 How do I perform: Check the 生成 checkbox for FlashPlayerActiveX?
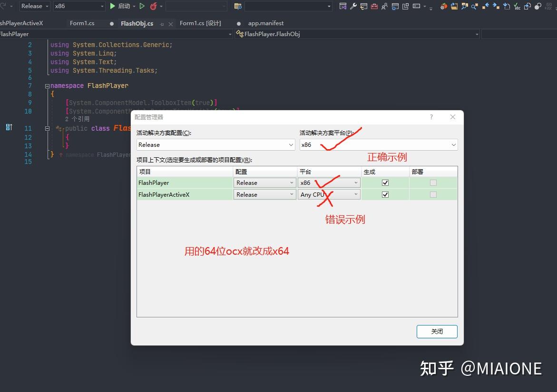point(385,194)
